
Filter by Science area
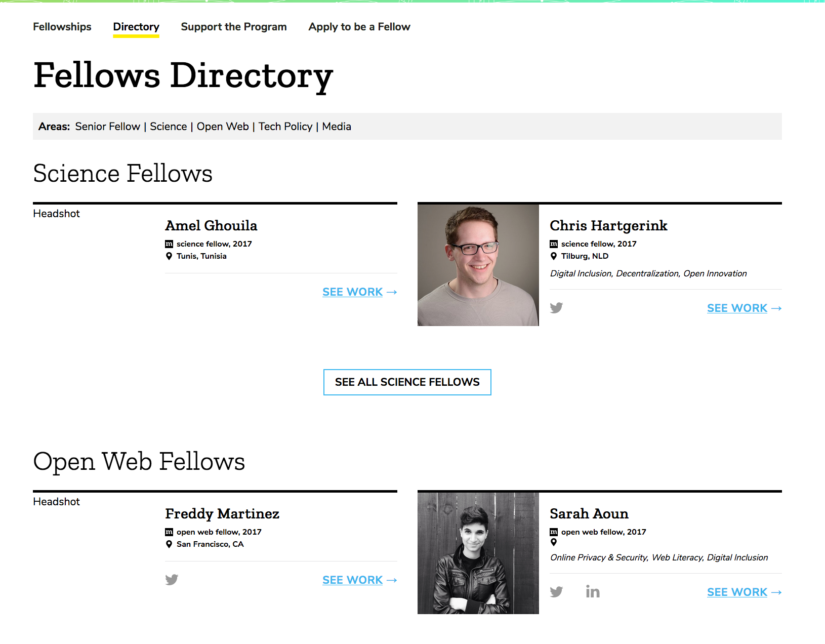click(169, 127)
